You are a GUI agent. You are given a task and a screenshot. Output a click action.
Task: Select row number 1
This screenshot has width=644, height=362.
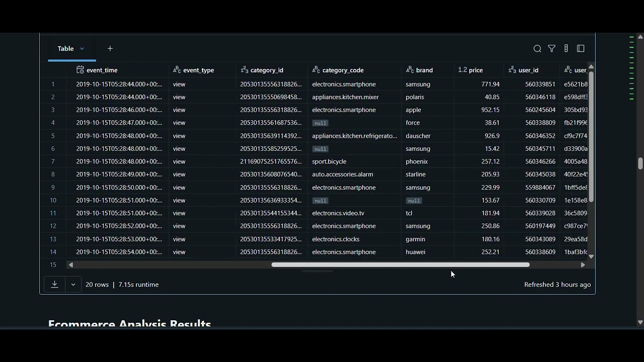[53, 84]
